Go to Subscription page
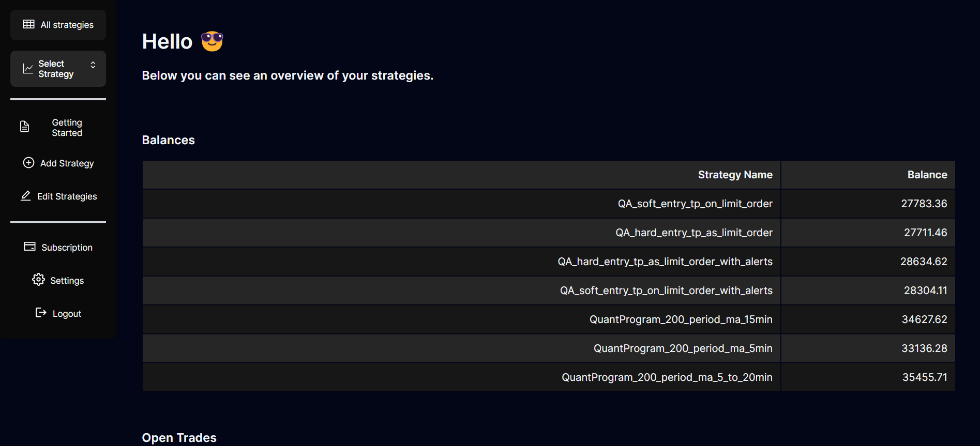 coord(58,248)
